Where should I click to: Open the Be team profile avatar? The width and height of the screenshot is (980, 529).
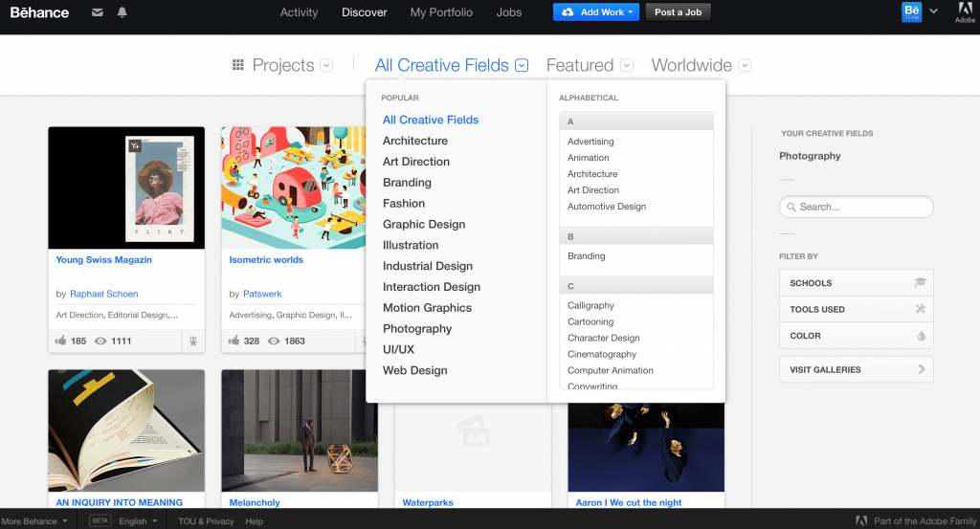(912, 11)
